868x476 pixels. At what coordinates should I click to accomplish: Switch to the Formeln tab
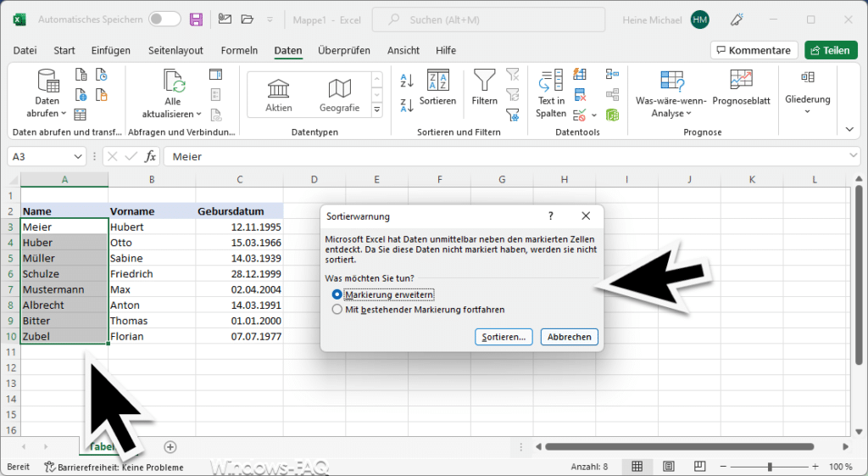pos(239,50)
